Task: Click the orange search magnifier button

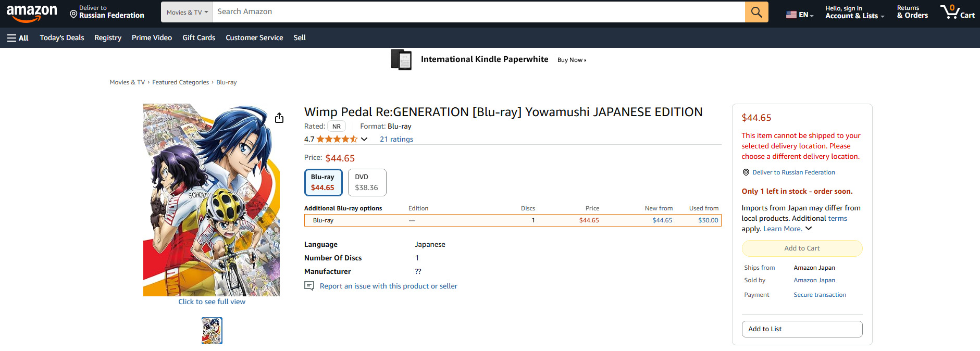Action: tap(756, 12)
